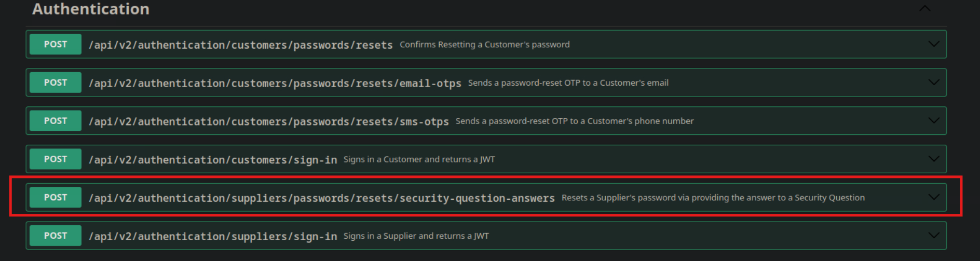Viewport: 980px width, 261px height.
Task: Open /api/v2/authentication/customers/passwords/resets path
Action: pyautogui.click(x=240, y=45)
